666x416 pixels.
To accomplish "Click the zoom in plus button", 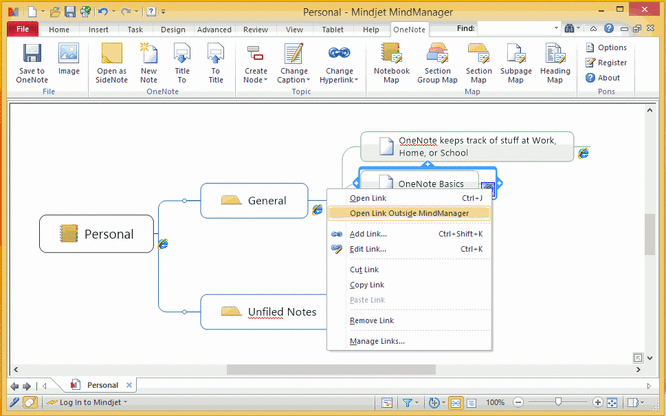I will [x=597, y=402].
